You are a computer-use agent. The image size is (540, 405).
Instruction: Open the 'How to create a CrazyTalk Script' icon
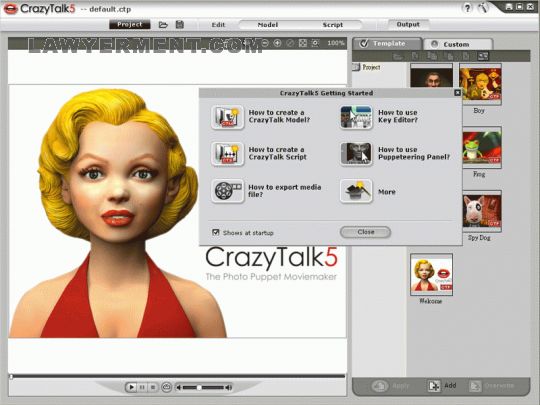point(227,154)
